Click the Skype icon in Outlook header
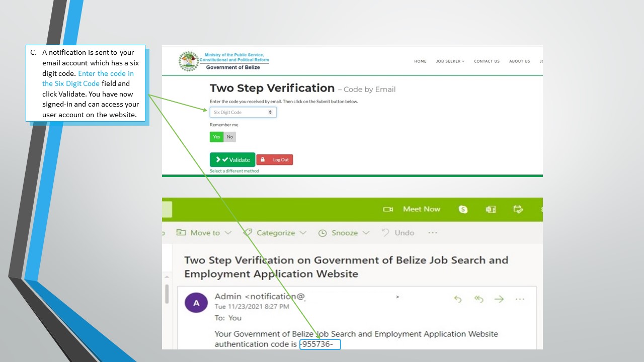644x362 pixels. [463, 210]
